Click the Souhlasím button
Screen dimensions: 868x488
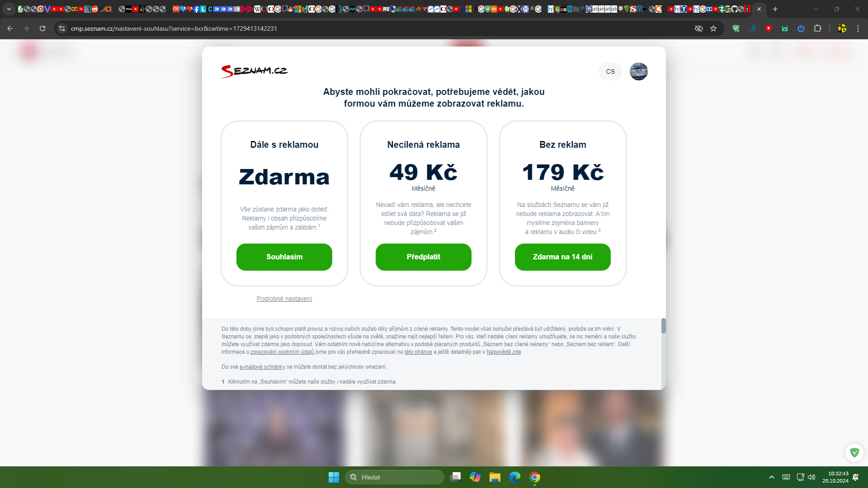[284, 257]
